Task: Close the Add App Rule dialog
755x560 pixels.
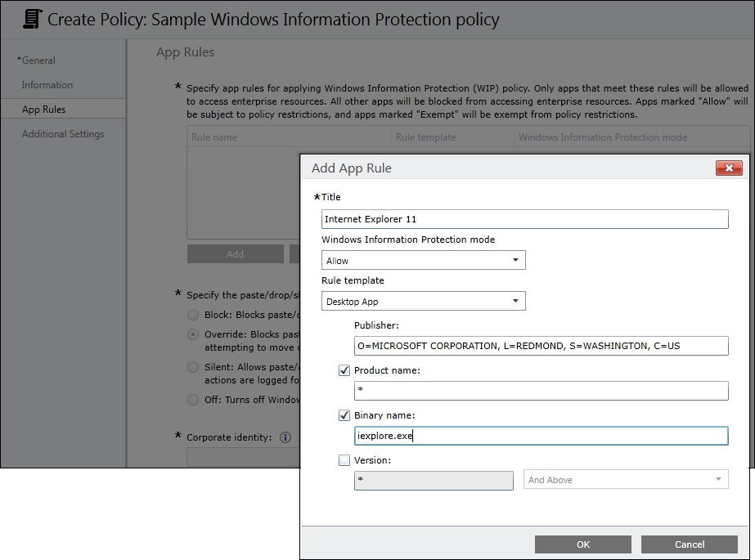Action: (x=728, y=168)
